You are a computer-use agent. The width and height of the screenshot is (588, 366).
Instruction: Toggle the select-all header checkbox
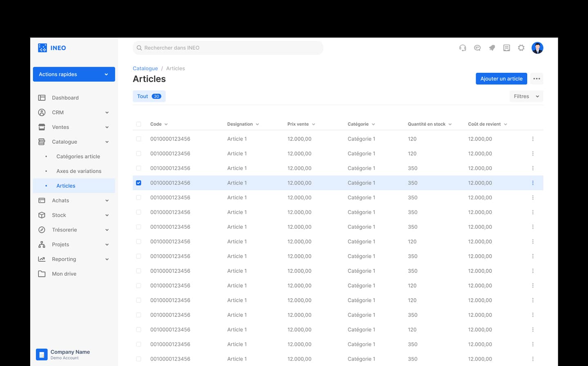pyautogui.click(x=138, y=124)
